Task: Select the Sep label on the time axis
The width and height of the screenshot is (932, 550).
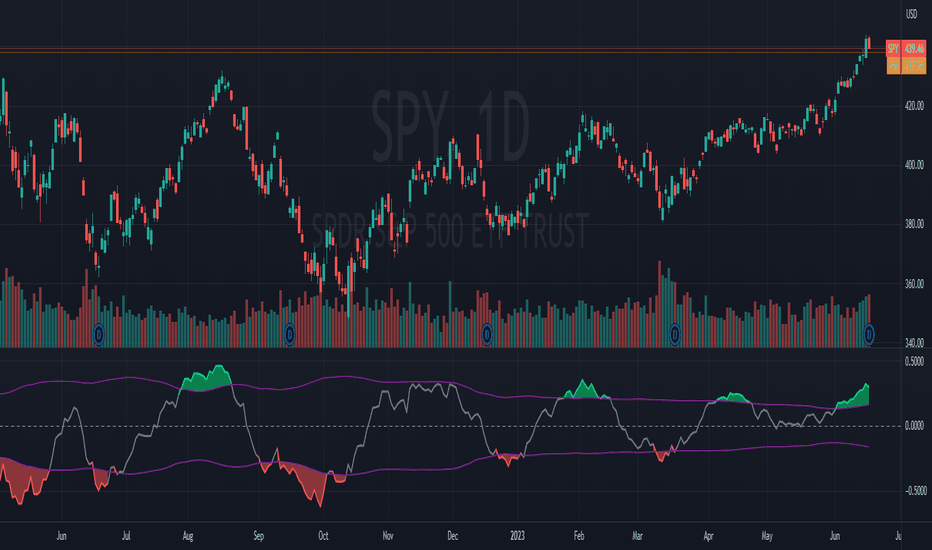Action: (259, 536)
